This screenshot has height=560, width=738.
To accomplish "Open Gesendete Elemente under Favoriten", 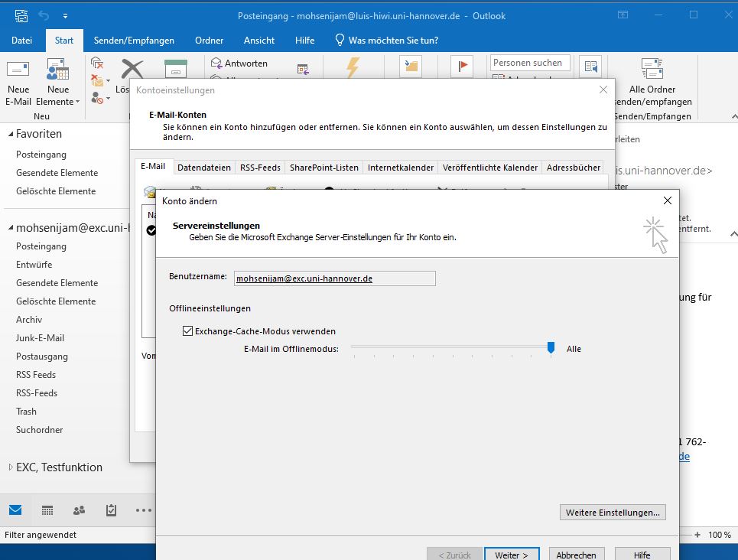I will (x=57, y=173).
